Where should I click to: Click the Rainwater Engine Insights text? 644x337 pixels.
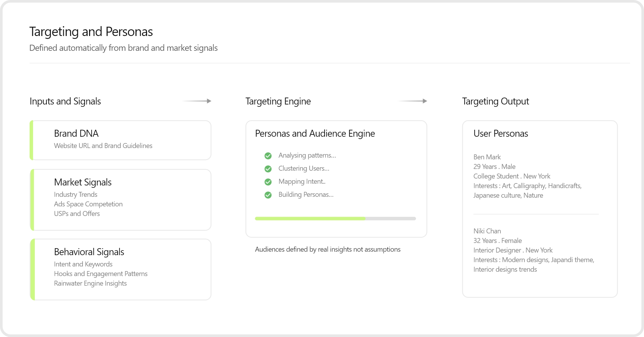point(90,283)
